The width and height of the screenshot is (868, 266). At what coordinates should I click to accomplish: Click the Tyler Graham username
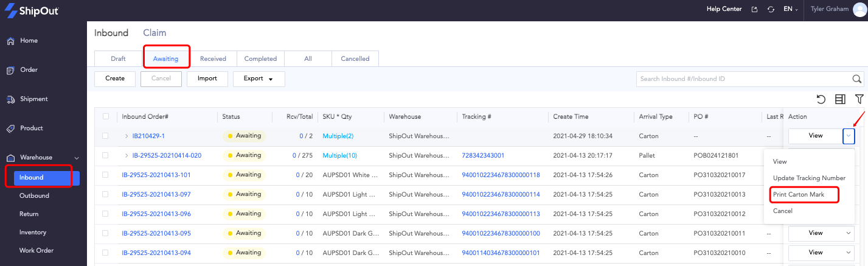coord(830,9)
